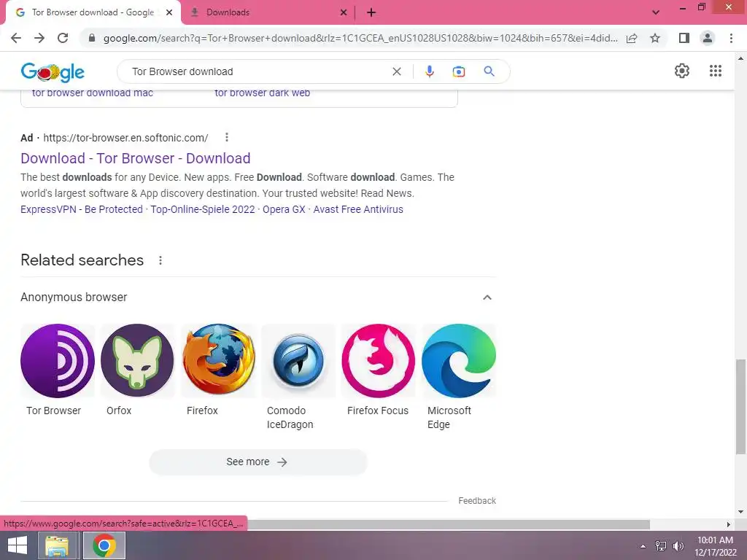Click the tor browser dark web suggestion
The height and width of the screenshot is (560, 747).
263,93
